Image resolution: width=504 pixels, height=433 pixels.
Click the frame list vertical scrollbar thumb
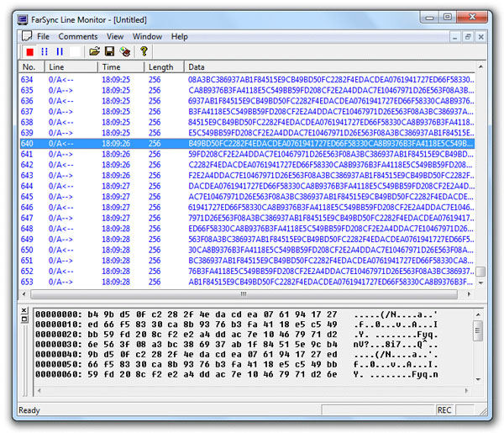click(480, 272)
